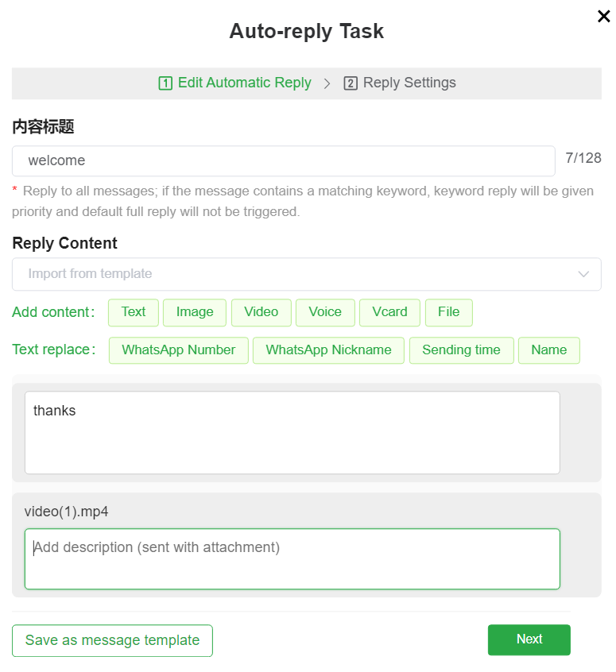The image size is (616, 672).
Task: Insert the WhatsApp Number placeholder
Action: tap(178, 350)
